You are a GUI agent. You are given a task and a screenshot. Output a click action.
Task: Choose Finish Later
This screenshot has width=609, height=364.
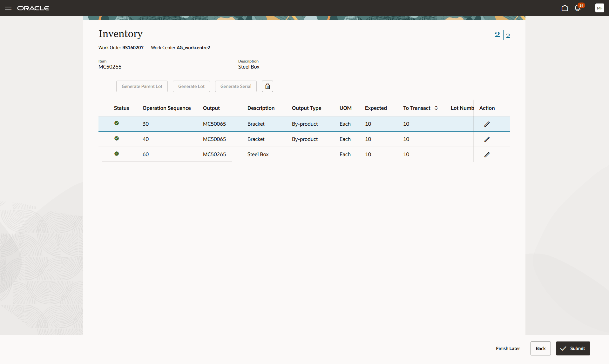tap(508, 348)
